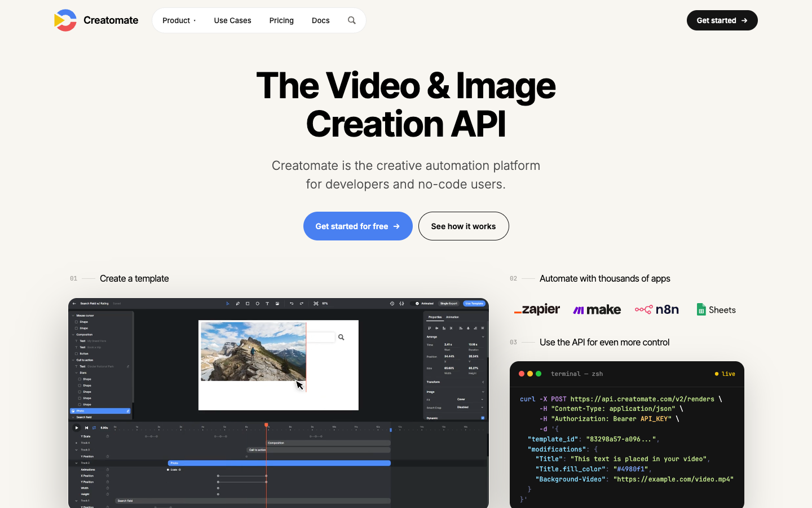Go to Pricing page

(x=281, y=20)
